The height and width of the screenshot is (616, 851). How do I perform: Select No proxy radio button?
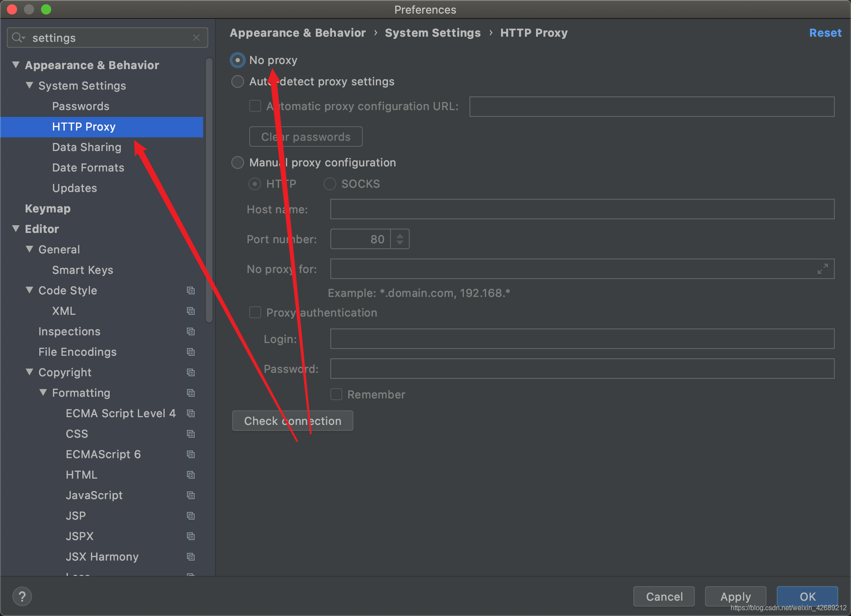(239, 60)
